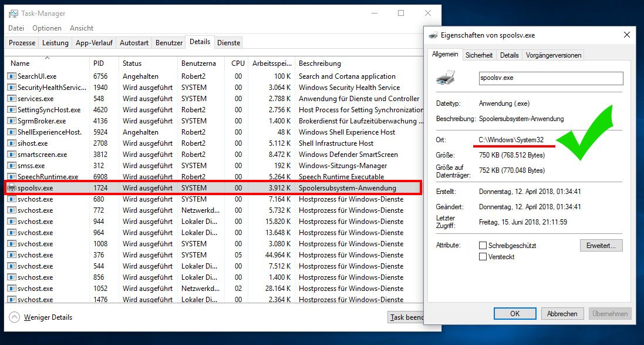Screen dimensions: 644x345
Task: Click the SearchUI.exe process icon
Action: click(11, 76)
